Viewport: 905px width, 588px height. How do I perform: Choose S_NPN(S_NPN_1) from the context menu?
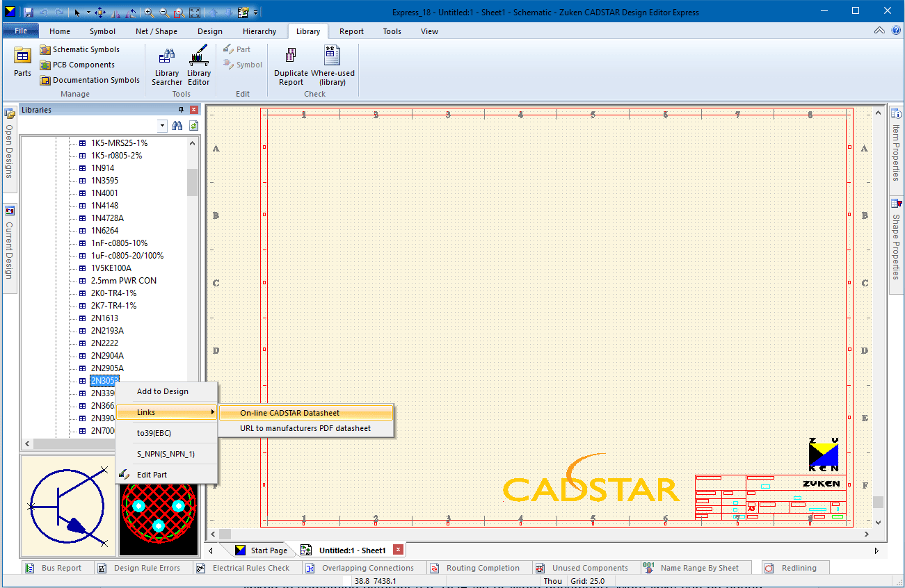(x=166, y=454)
